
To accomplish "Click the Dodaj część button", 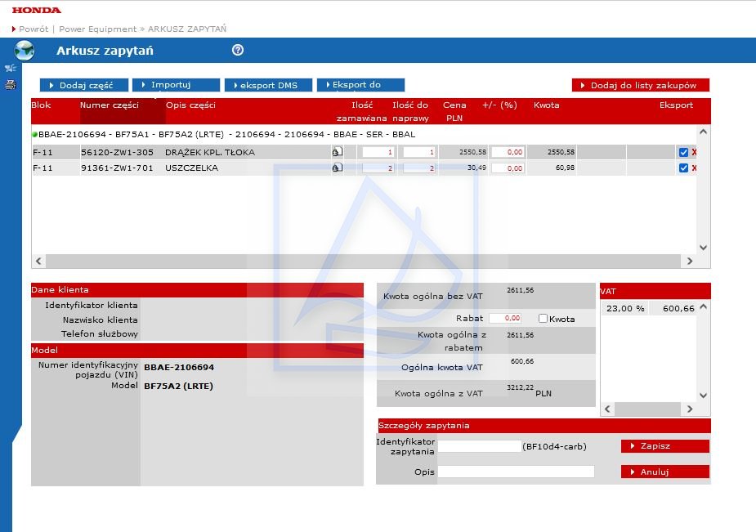I will pyautogui.click(x=84, y=85).
